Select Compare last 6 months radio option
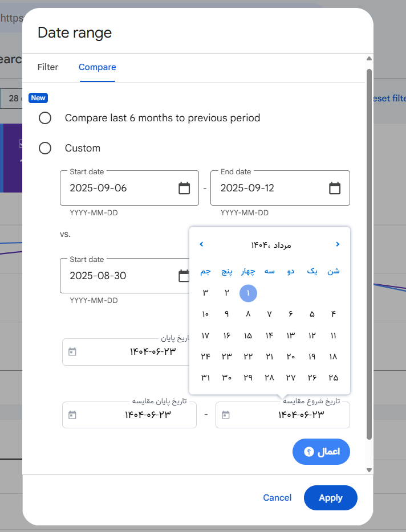The image size is (406, 532). pos(45,118)
